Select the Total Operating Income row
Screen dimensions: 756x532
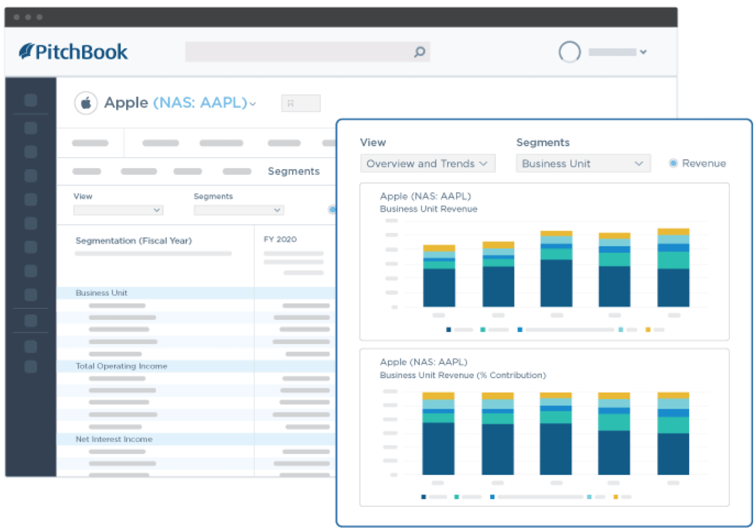click(196, 366)
